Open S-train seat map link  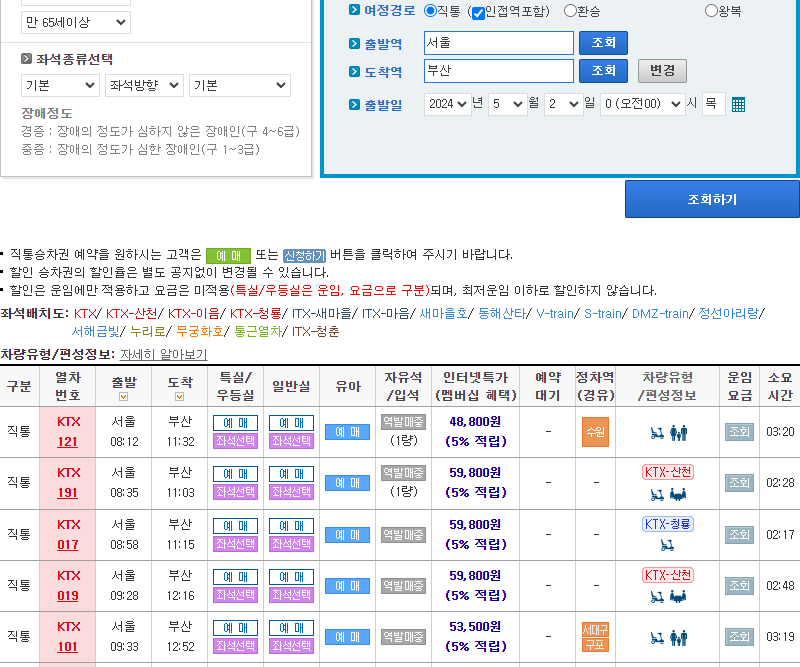[x=603, y=313]
